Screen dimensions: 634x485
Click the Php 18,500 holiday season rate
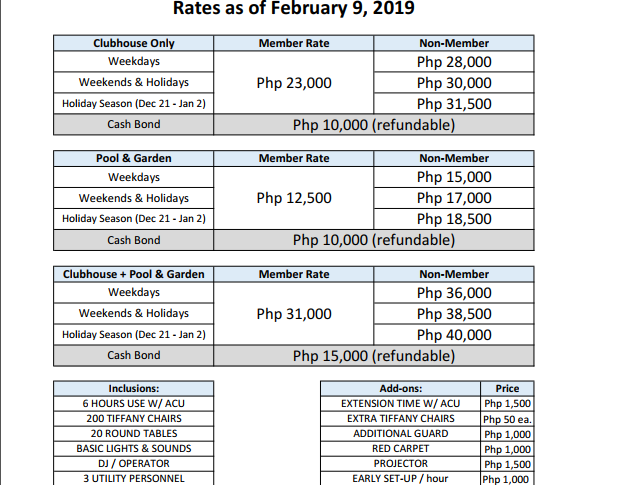point(454,219)
